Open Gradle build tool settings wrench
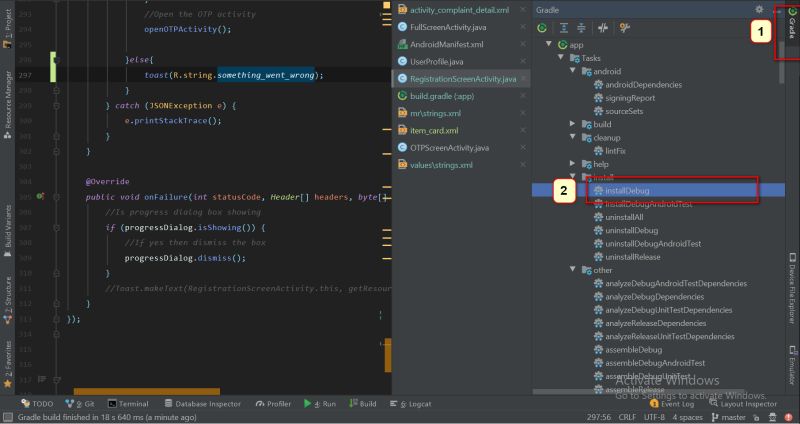Viewport: 800px width, 424px height. pos(624,28)
